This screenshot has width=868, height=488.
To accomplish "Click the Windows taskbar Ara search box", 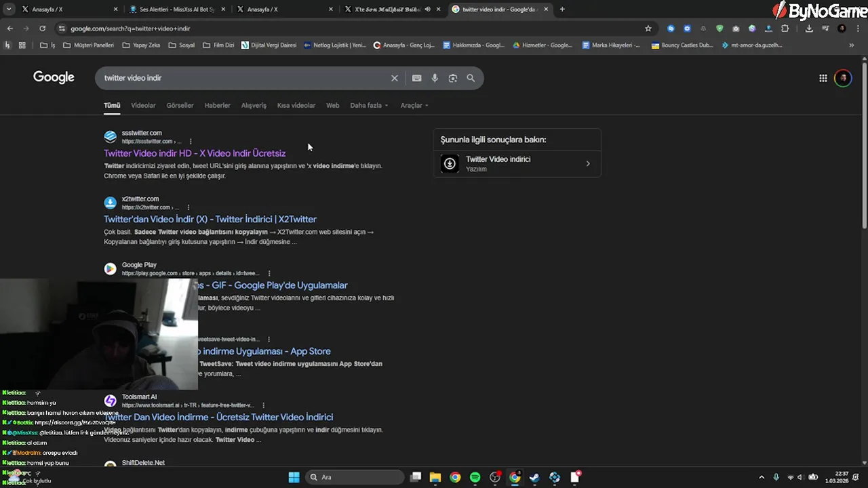I will [x=355, y=477].
